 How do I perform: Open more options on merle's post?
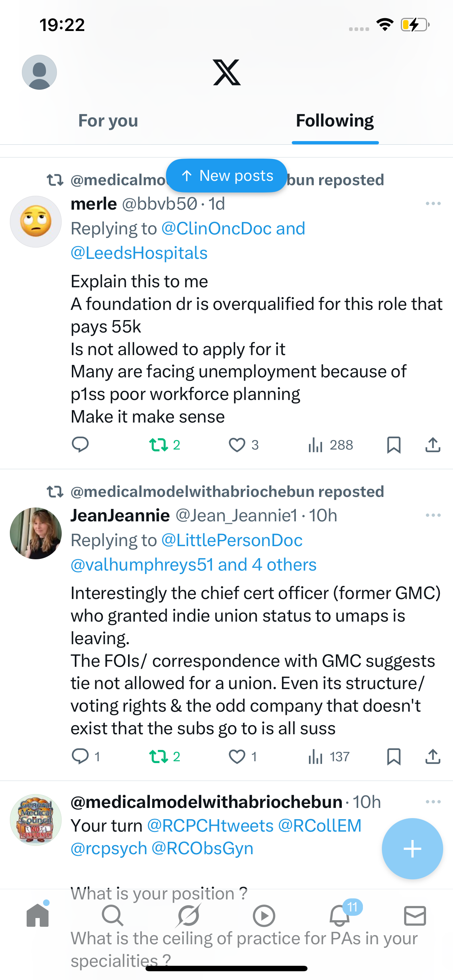[433, 204]
